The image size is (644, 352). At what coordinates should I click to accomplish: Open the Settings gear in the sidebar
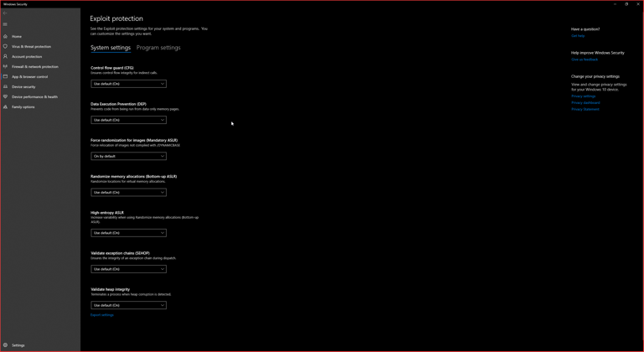point(5,345)
